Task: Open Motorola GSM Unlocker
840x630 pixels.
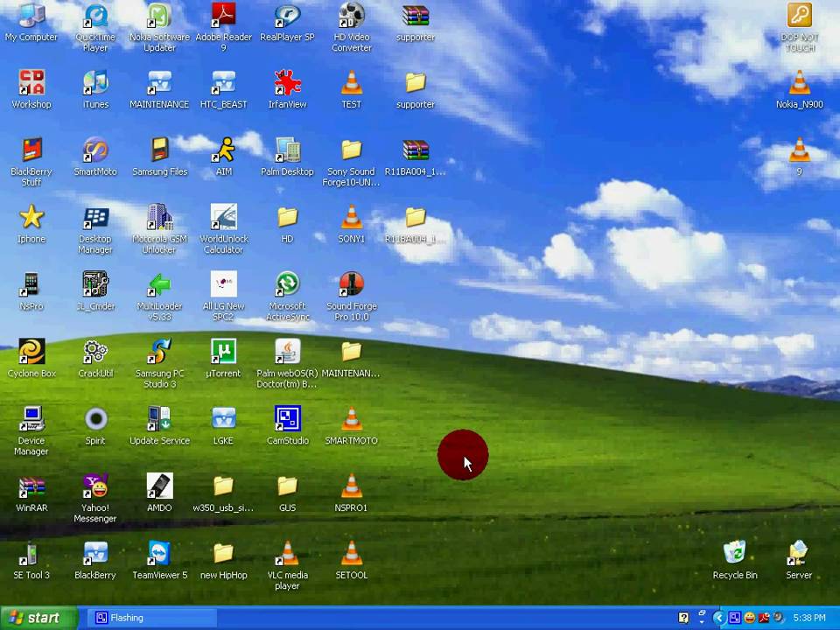Action: point(159,217)
